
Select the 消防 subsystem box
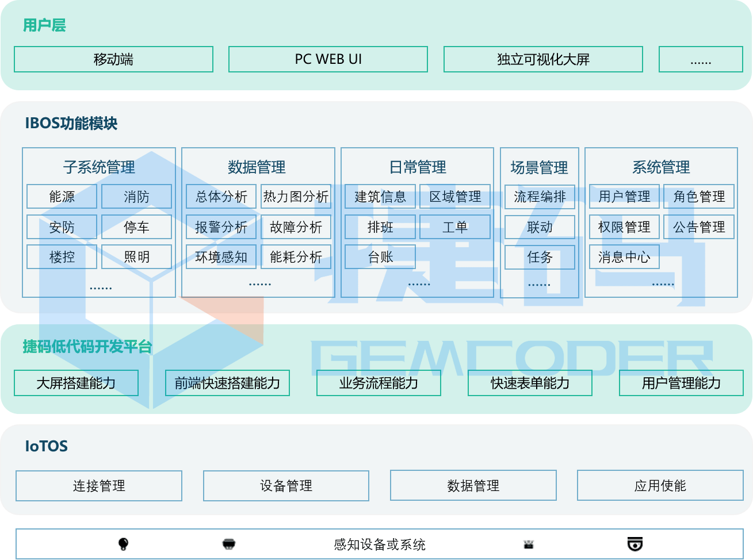[137, 197]
